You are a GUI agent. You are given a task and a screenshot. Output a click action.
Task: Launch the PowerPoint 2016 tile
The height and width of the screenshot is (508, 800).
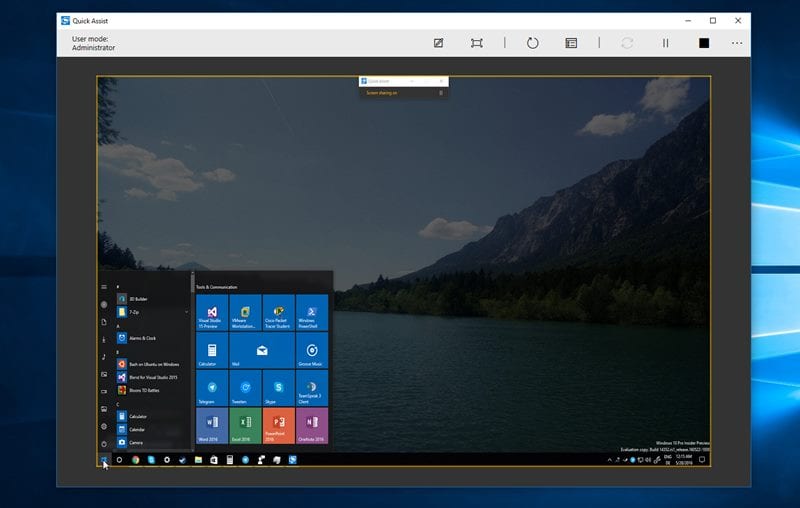click(x=279, y=425)
